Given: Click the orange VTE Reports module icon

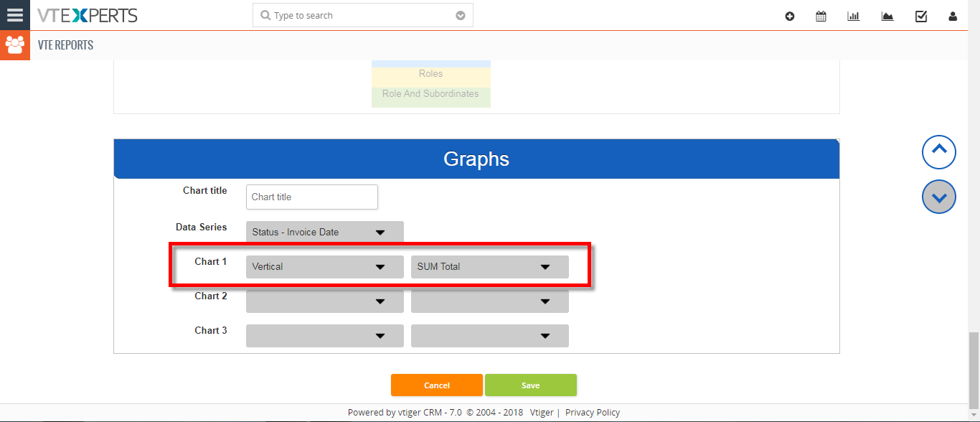Looking at the screenshot, I should [x=14, y=45].
